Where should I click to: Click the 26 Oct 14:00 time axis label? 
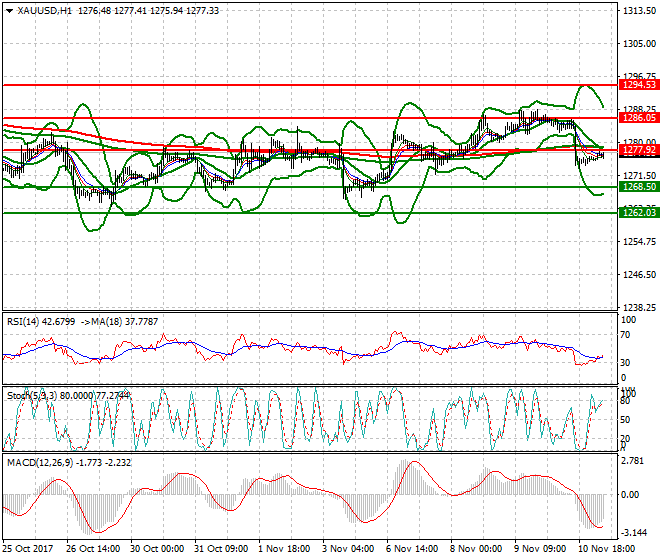pyautogui.click(x=93, y=549)
